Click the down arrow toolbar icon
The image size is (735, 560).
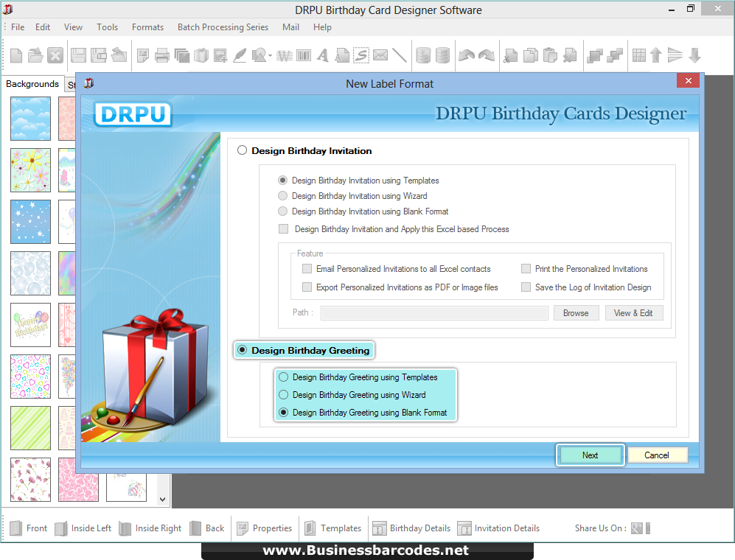694,55
